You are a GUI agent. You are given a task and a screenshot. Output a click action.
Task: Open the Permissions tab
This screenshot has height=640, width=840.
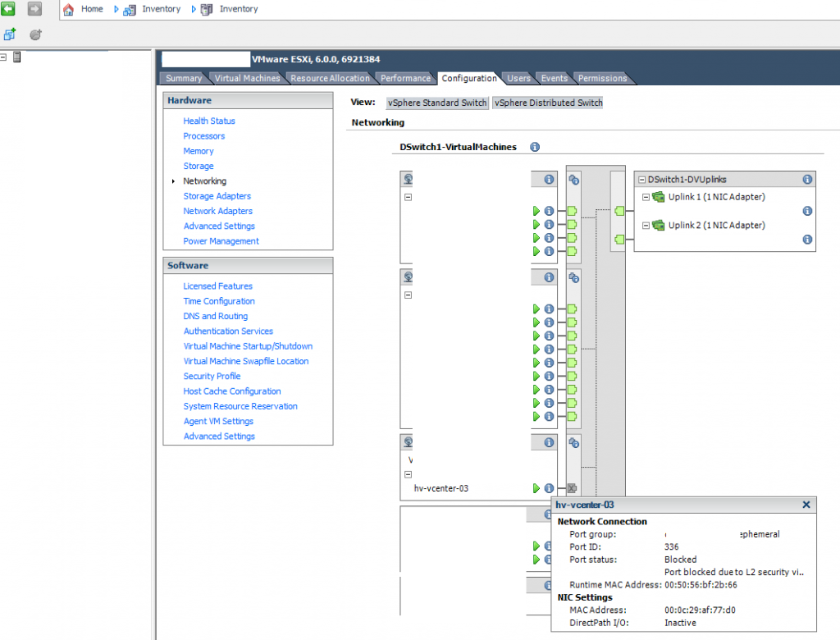pos(602,78)
